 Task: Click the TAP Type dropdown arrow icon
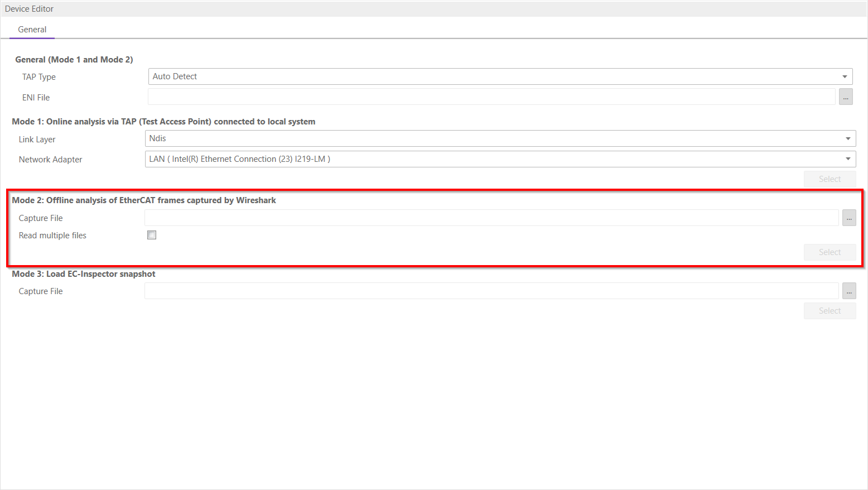pyautogui.click(x=845, y=76)
